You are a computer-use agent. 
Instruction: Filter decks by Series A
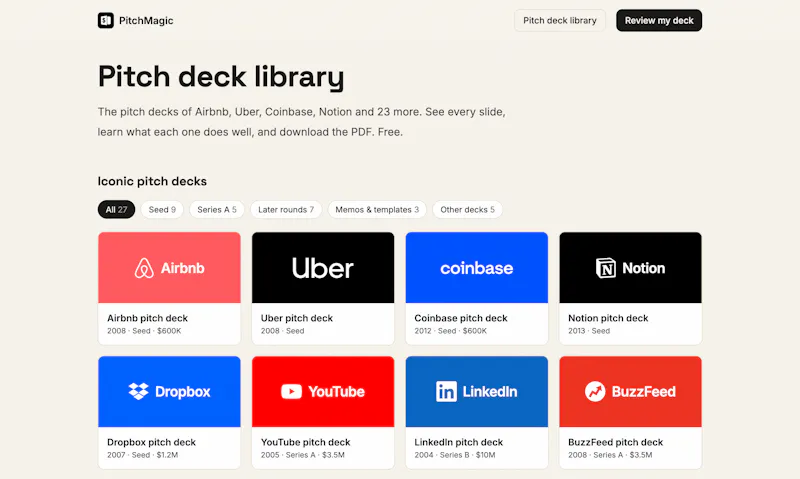click(217, 210)
